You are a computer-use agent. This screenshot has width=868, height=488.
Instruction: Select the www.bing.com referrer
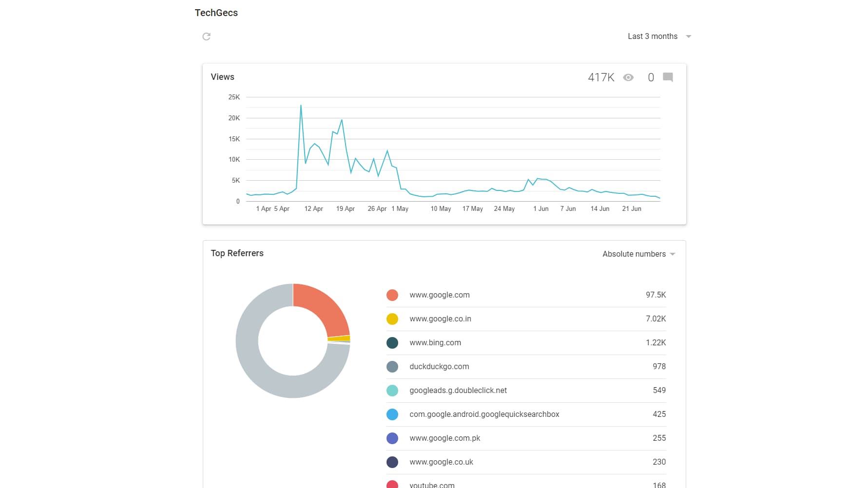pos(435,343)
